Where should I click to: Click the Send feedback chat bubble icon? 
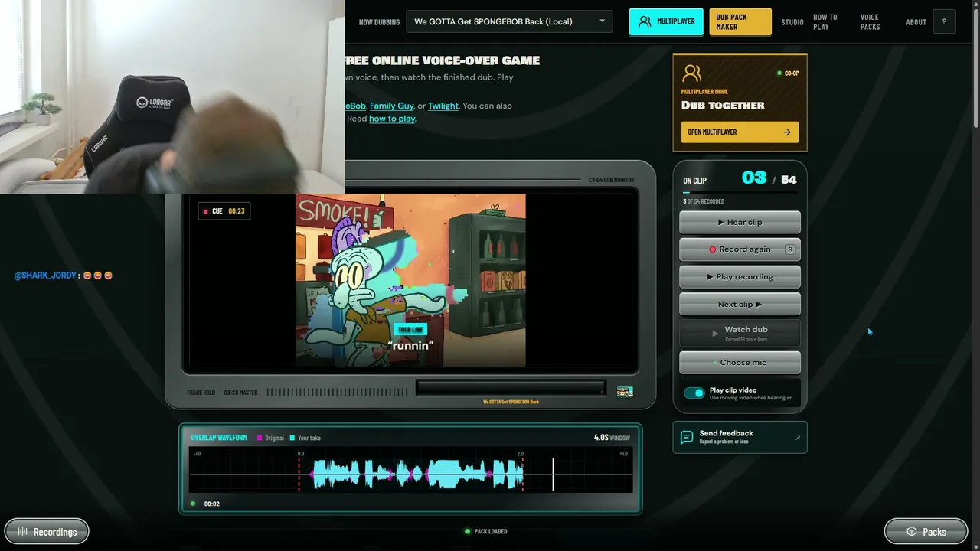687,437
